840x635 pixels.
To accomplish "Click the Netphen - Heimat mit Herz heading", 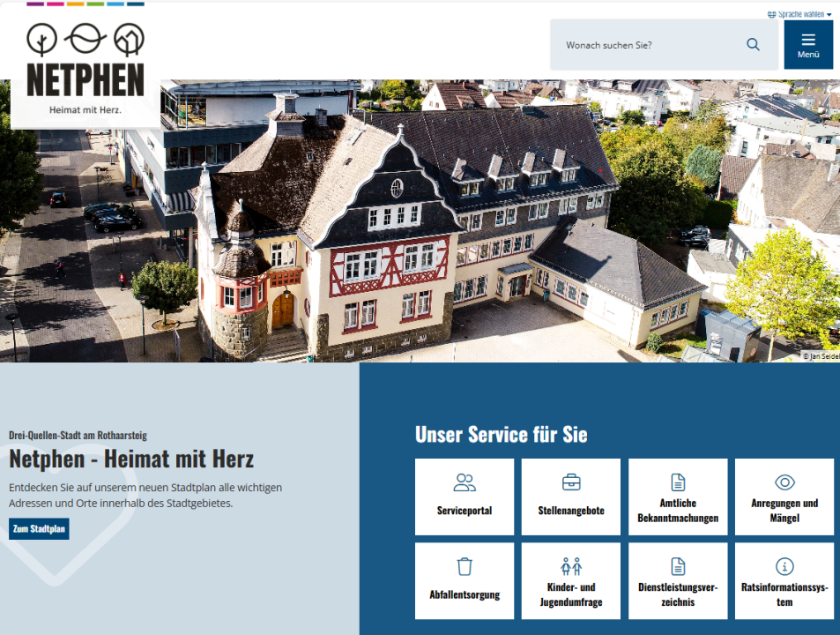I will click(x=131, y=459).
